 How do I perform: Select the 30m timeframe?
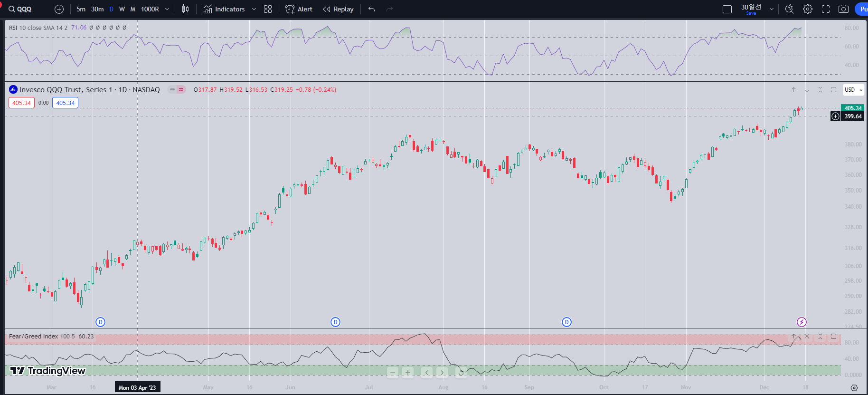click(x=97, y=9)
